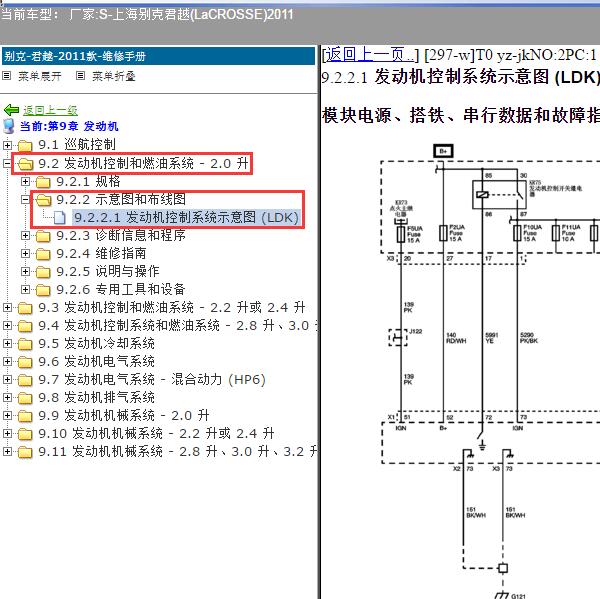Select 9.8 发动机排气系统 item
This screenshot has width=600, height=599.
click(96, 397)
